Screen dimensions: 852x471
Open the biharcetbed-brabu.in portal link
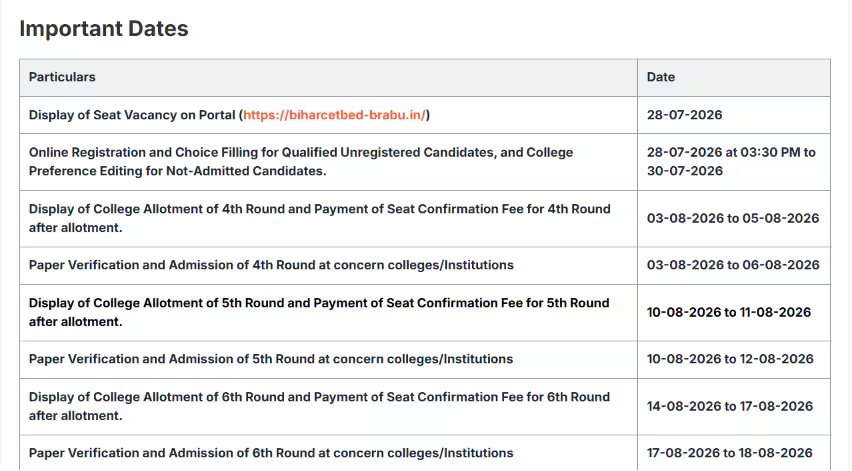click(x=334, y=115)
